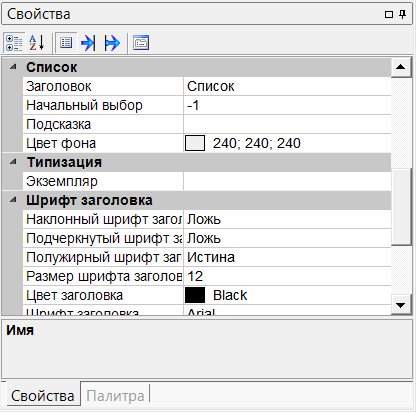
Task: Show the properties list page icon
Action: coord(66,43)
